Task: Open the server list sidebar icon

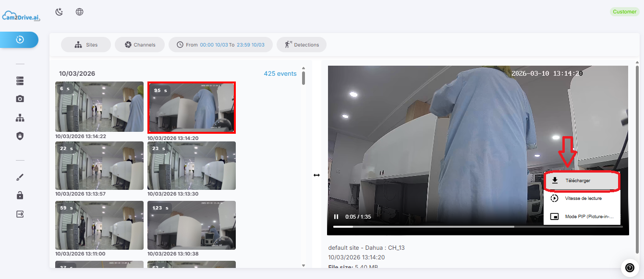Action: (20, 81)
